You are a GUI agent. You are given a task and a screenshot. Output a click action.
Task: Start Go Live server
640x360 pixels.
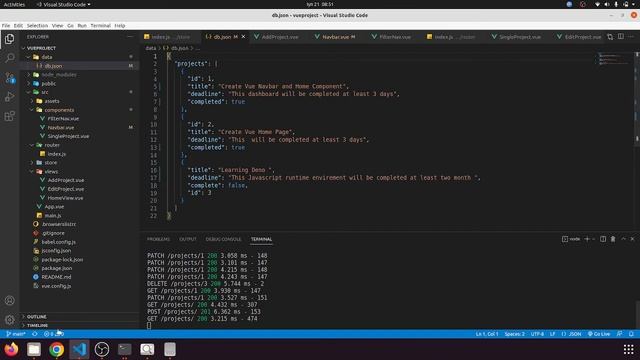(599, 334)
